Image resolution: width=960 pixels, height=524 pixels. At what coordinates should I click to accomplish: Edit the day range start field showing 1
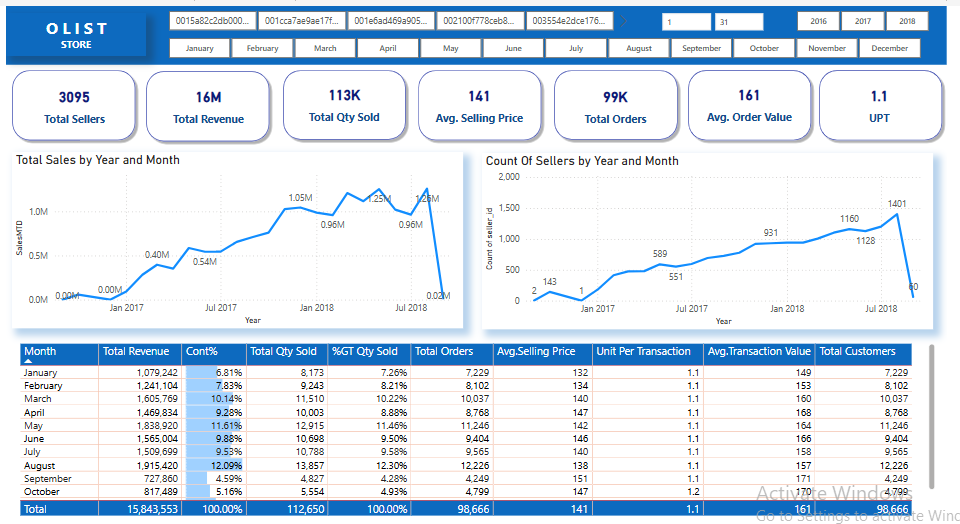[686, 21]
